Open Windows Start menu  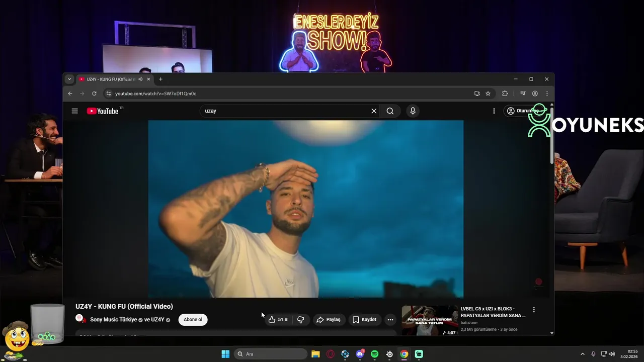coord(225,354)
